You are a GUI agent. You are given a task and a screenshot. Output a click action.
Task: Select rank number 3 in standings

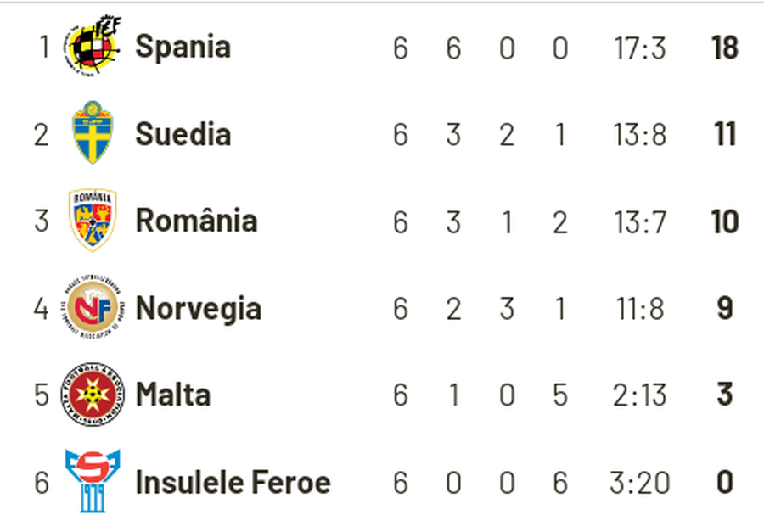click(42, 221)
